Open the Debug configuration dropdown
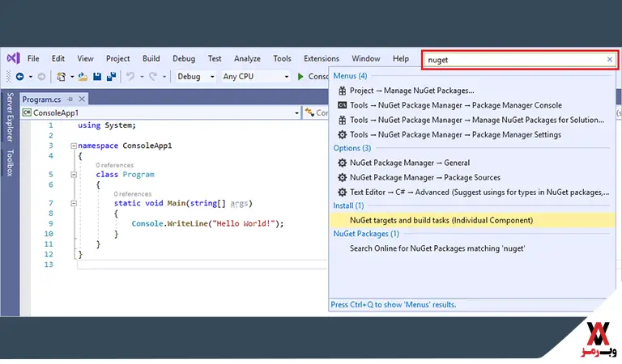622x364 pixels. [196, 77]
